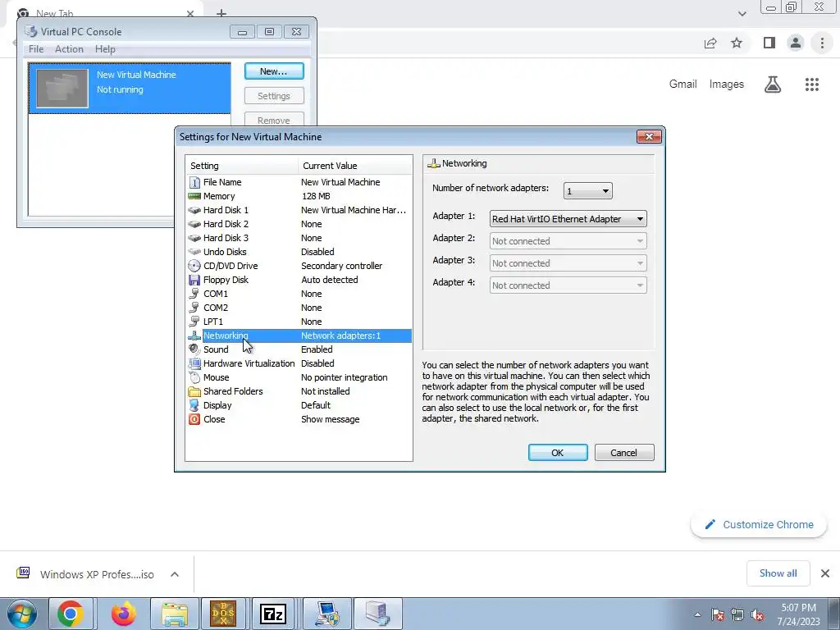Image resolution: width=840 pixels, height=630 pixels.
Task: Click the LPT1 port icon
Action: click(194, 322)
